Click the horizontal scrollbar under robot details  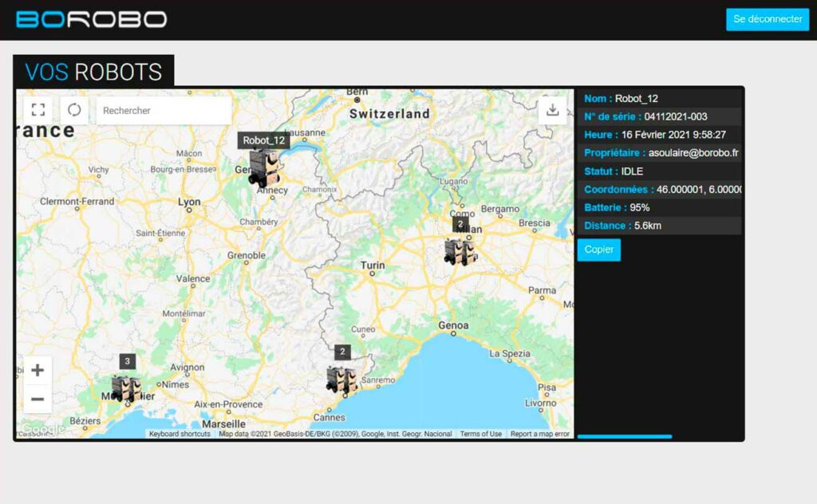625,436
